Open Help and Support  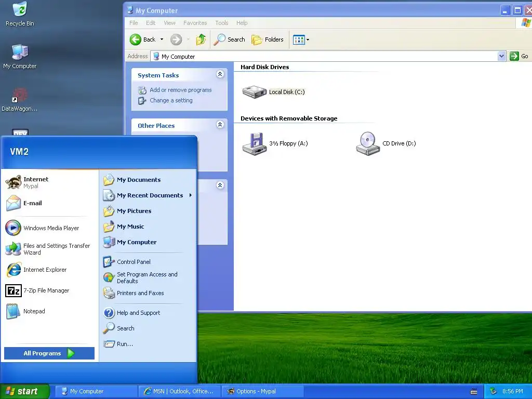click(148, 313)
